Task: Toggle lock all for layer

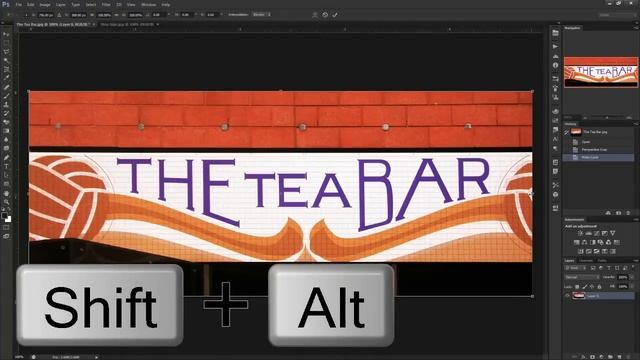Action: 599,287
